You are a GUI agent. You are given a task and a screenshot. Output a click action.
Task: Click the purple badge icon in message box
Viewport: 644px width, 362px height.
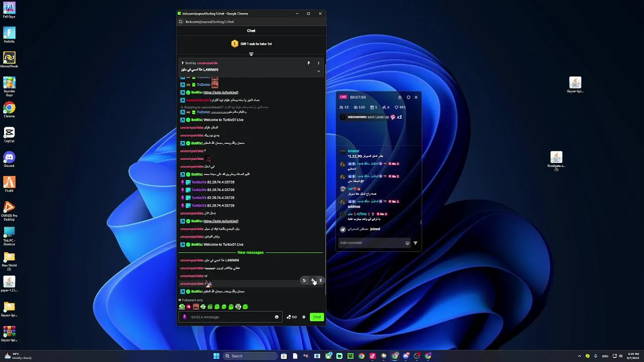point(184,317)
